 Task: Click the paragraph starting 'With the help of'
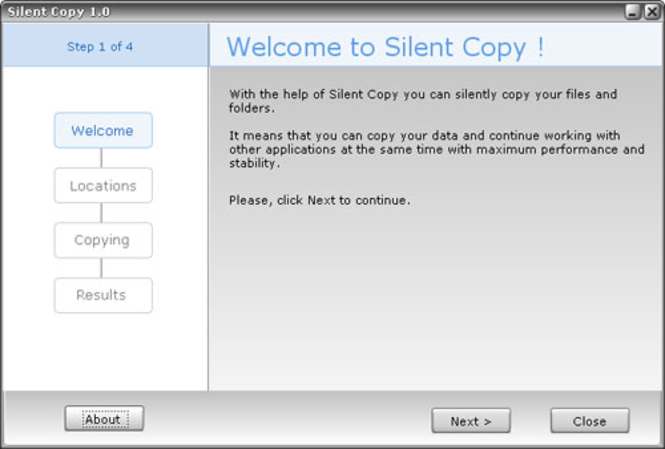(423, 101)
